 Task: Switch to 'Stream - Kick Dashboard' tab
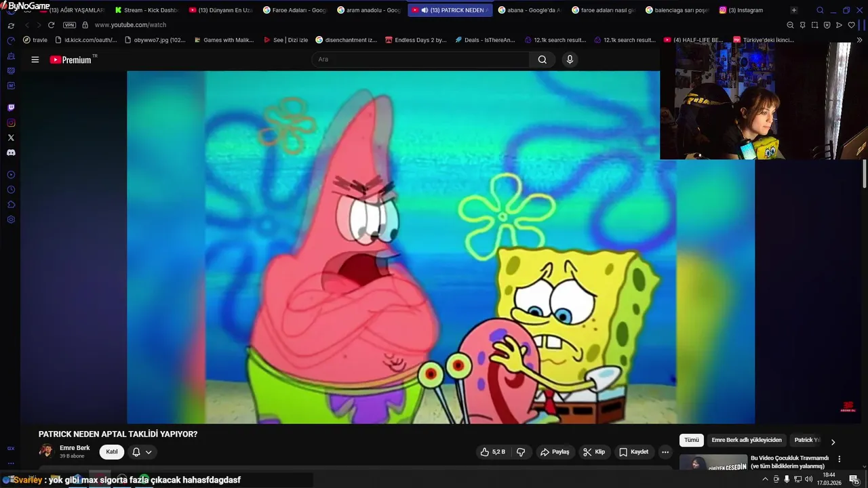pos(146,10)
